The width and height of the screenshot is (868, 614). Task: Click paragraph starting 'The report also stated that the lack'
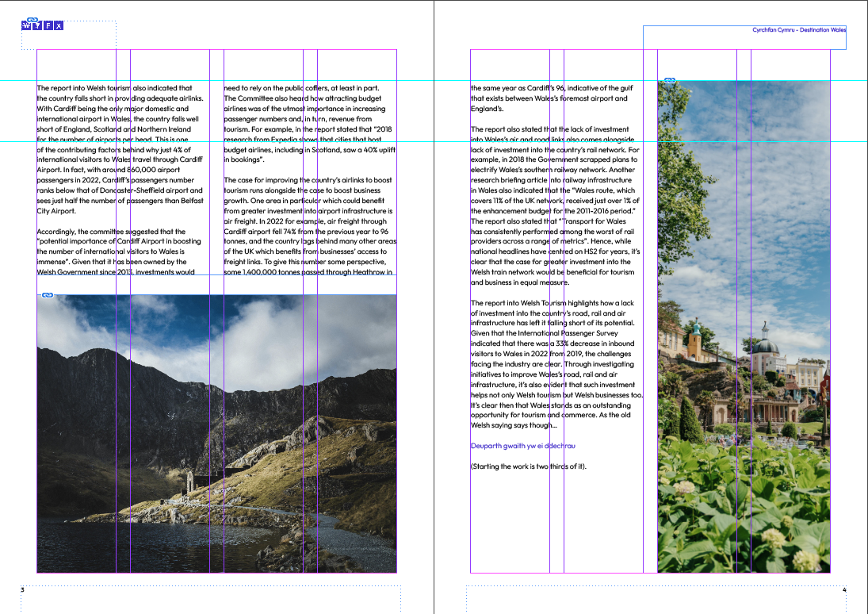555,205
